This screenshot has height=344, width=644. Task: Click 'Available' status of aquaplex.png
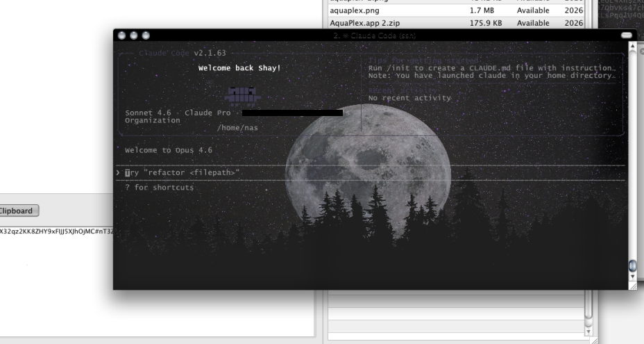[533, 10]
